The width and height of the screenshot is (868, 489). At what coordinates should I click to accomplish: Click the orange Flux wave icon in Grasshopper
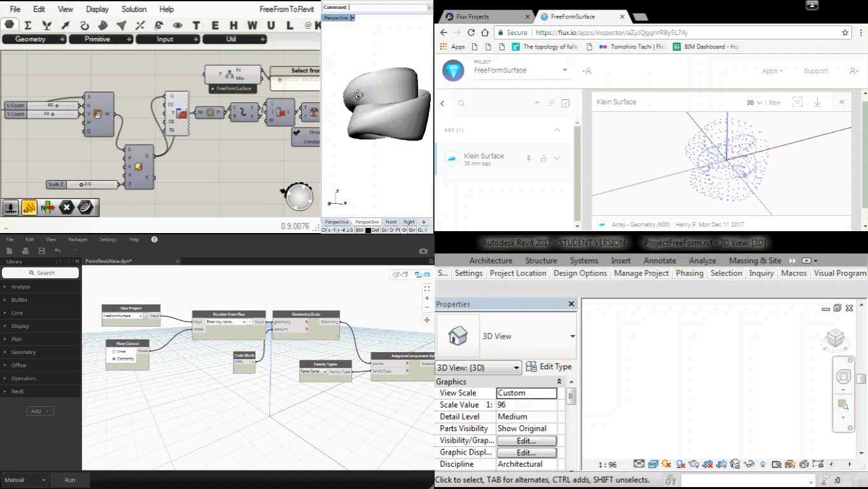(x=29, y=207)
